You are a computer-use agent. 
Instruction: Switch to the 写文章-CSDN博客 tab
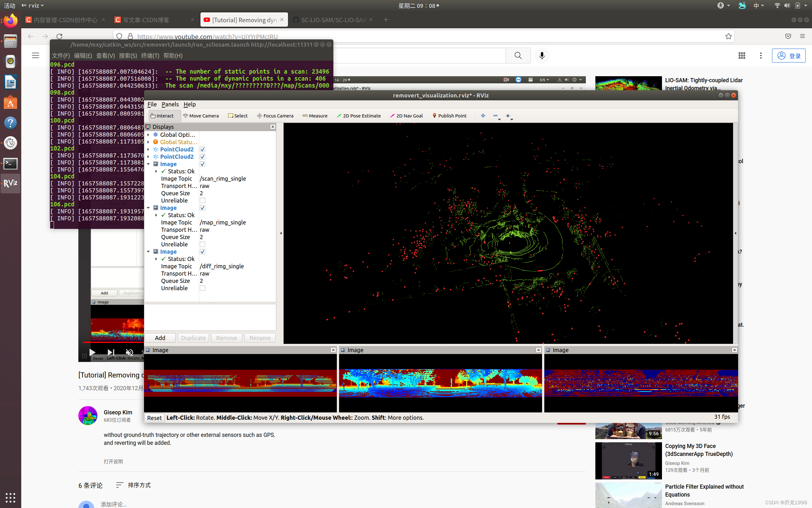click(154, 20)
